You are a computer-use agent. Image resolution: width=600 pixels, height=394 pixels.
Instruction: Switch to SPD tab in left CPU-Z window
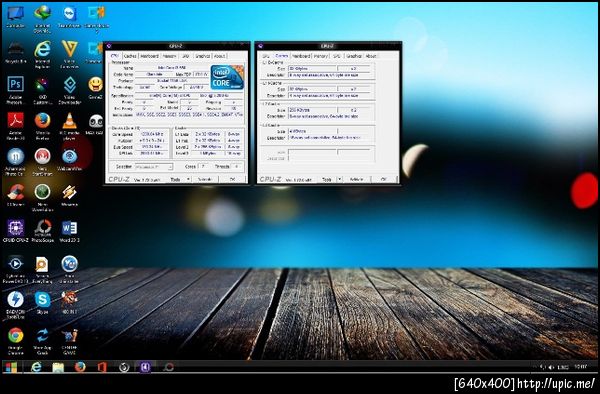186,56
